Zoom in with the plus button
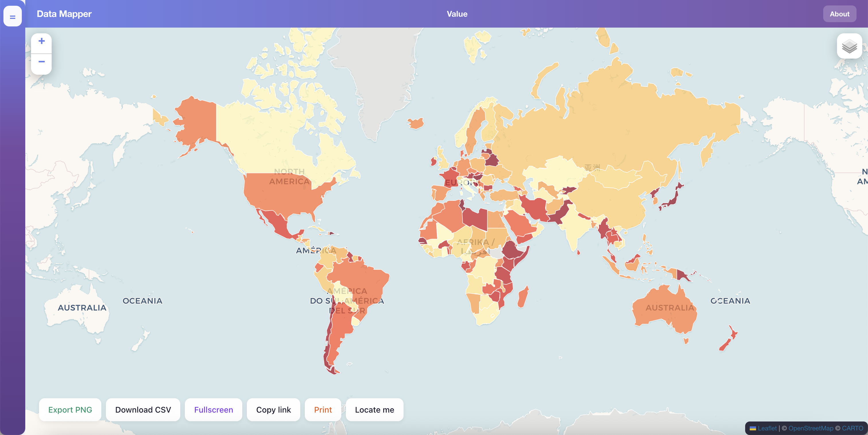Image resolution: width=868 pixels, height=435 pixels. (41, 41)
